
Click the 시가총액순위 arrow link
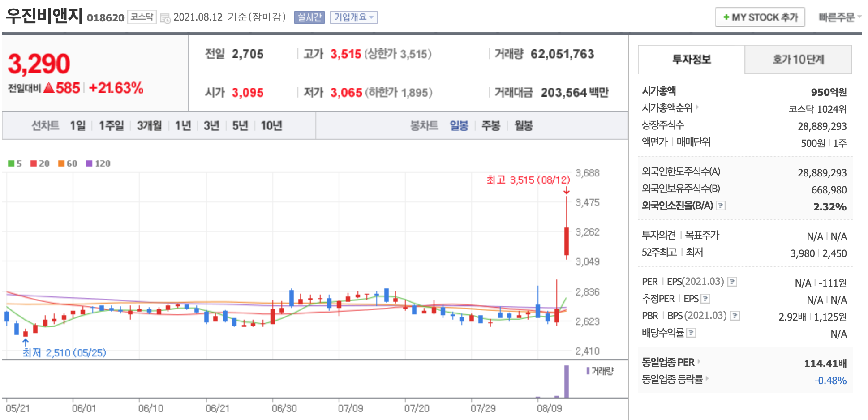(697, 107)
